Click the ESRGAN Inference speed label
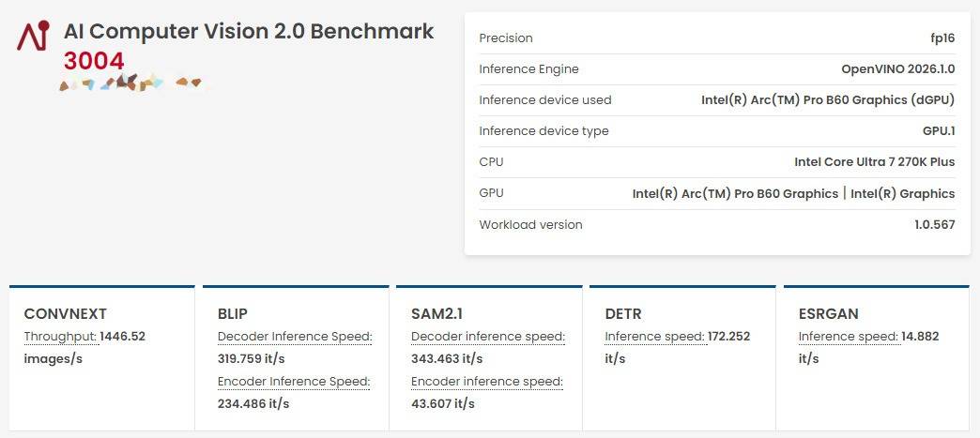 coord(849,337)
